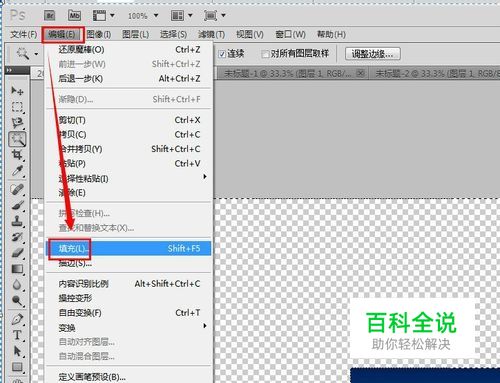Toggle the 连续 checkbox
The height and width of the screenshot is (383, 500).
tap(222, 54)
